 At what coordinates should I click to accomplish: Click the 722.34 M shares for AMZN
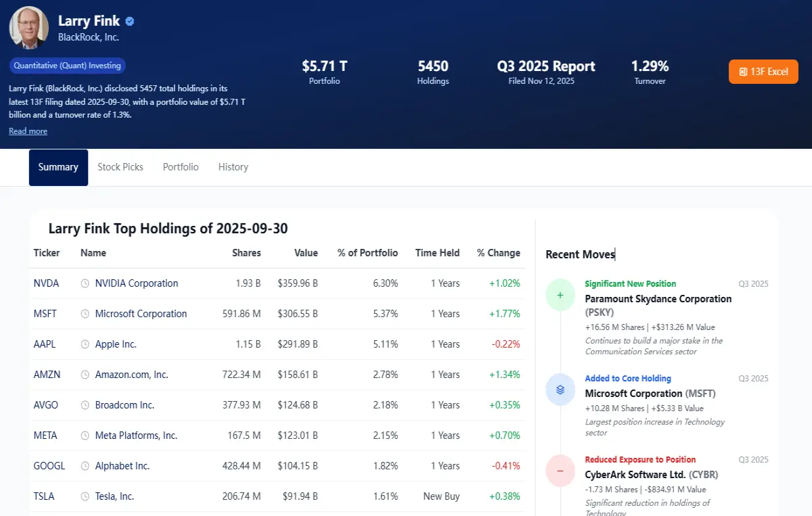242,375
